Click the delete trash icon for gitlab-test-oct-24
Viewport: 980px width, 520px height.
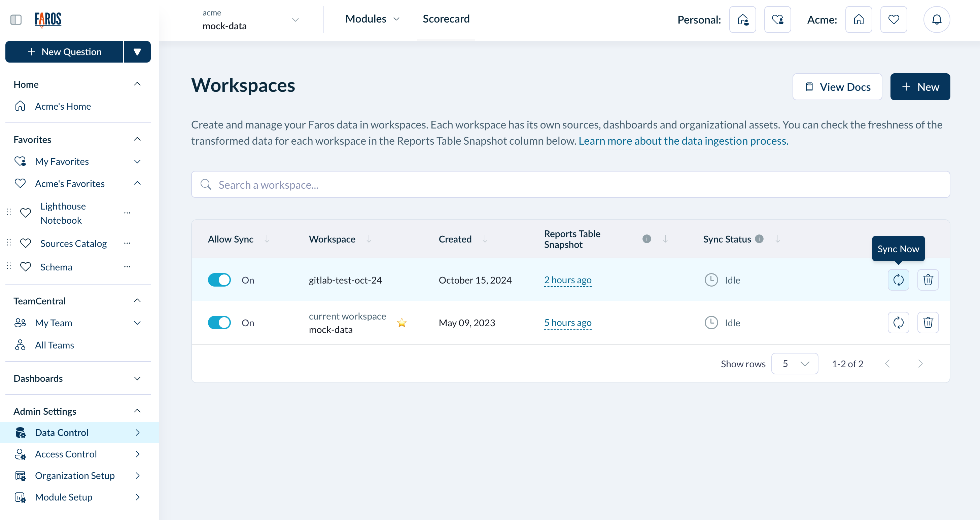929,280
